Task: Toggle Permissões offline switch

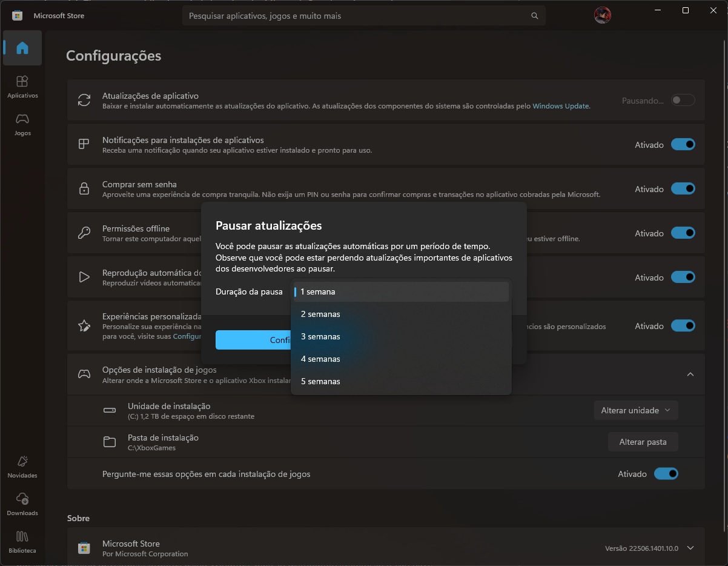Action: [x=683, y=233]
